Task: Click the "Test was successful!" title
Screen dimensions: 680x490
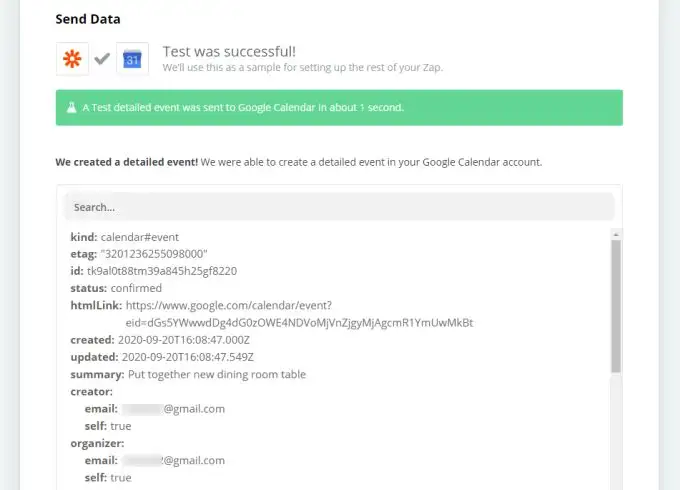Action: [229, 52]
